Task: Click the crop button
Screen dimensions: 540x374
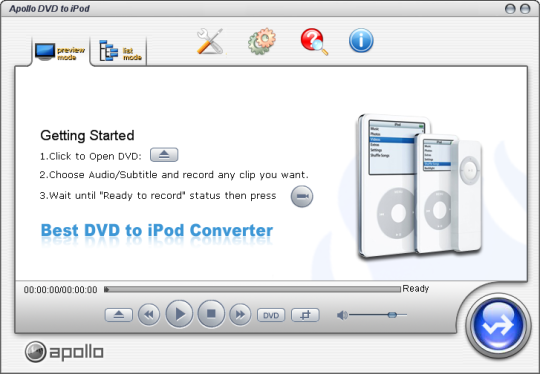Action: coord(305,315)
